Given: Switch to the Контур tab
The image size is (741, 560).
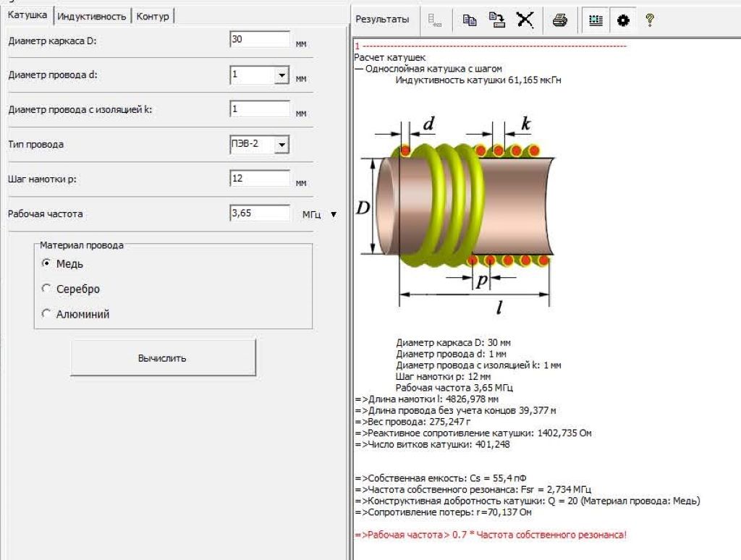Looking at the screenshot, I should click(x=153, y=16).
